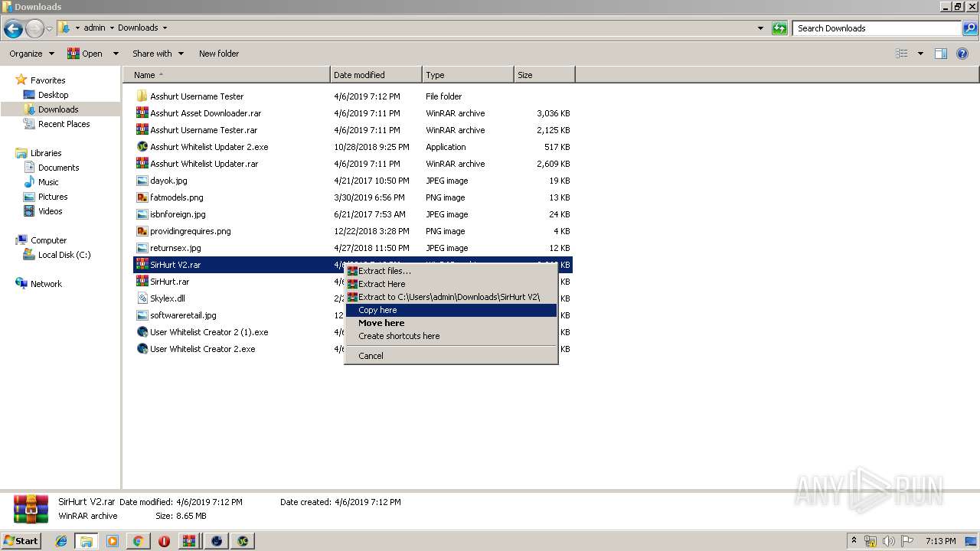Select Asshurt Whitelist Updater.rar icon
Screen dimensions: 980x551
(x=142, y=164)
